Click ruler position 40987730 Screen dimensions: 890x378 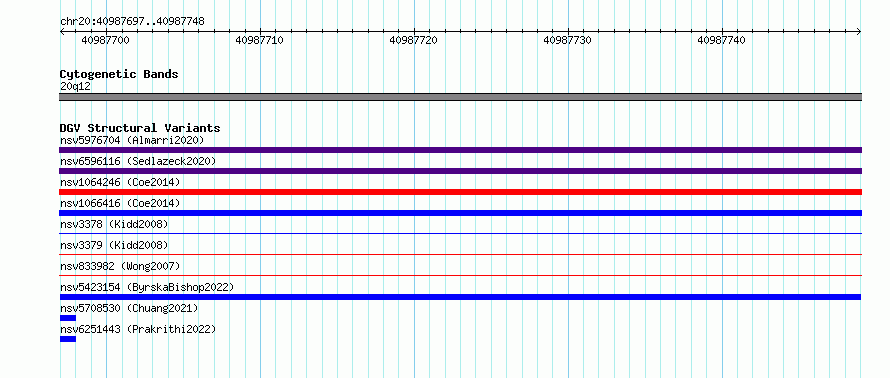pos(568,40)
